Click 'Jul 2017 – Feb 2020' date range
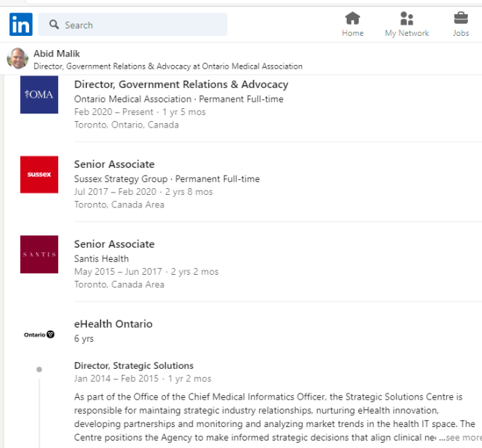This screenshot has height=448, width=482. pos(115,192)
